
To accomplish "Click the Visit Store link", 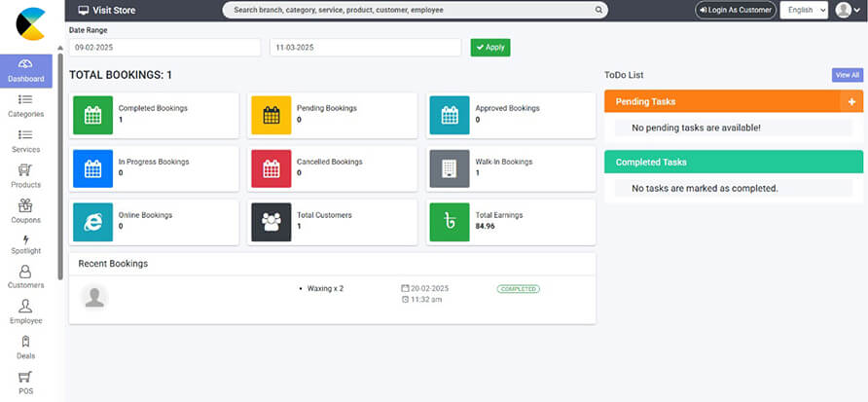I will pyautogui.click(x=107, y=11).
